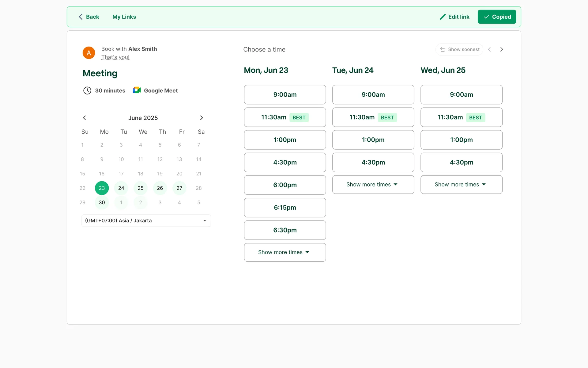Click the Show soonest button

[x=459, y=49]
